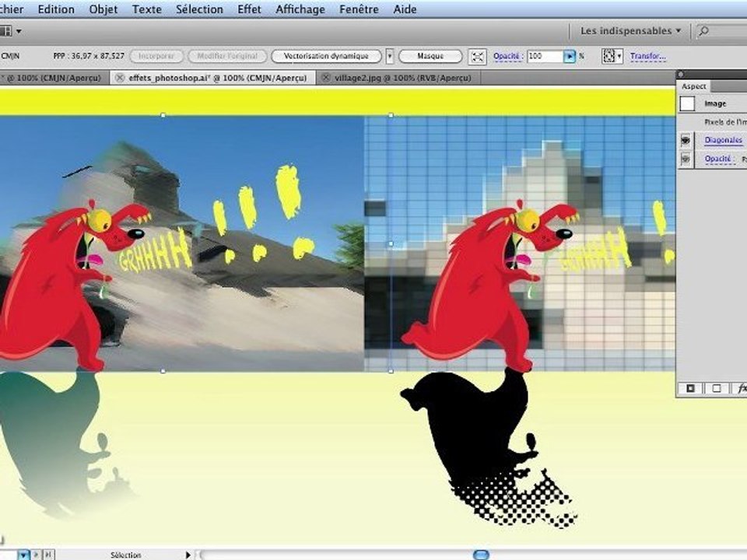Click the fx add effect icon

pyautogui.click(x=742, y=389)
